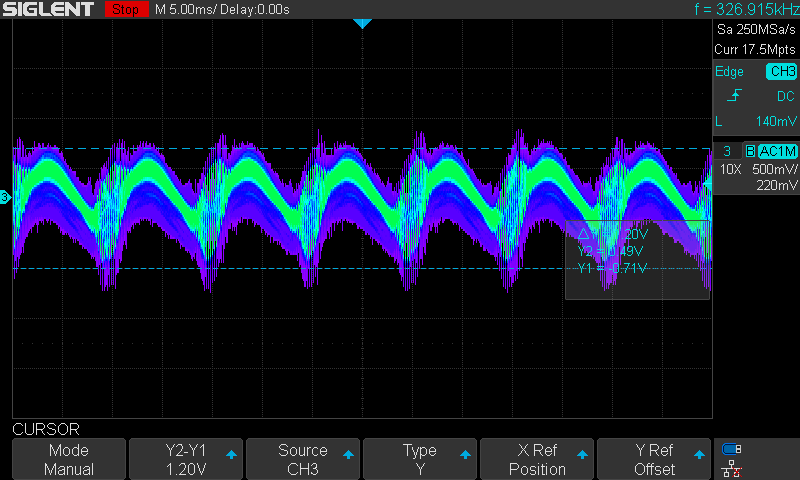The height and width of the screenshot is (480, 800).
Task: Click the Y2-Y1 softkey arrow icon
Action: 231,454
